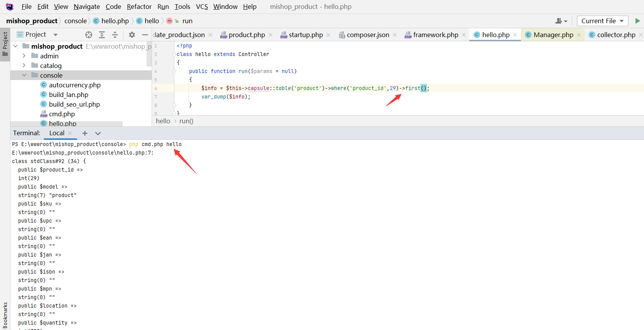Open the Navigate menu
This screenshot has width=644, height=330.
tap(87, 7)
